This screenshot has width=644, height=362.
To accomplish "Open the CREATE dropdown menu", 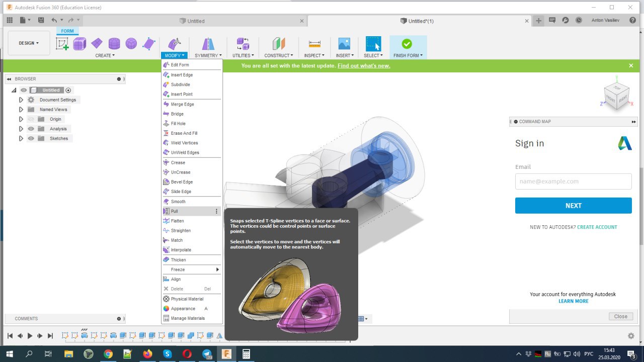I will click(x=105, y=55).
